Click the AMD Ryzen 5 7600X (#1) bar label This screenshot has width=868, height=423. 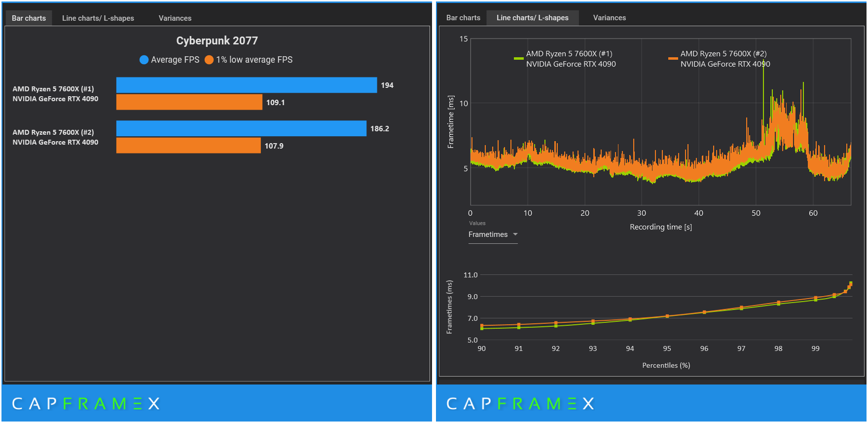point(55,94)
